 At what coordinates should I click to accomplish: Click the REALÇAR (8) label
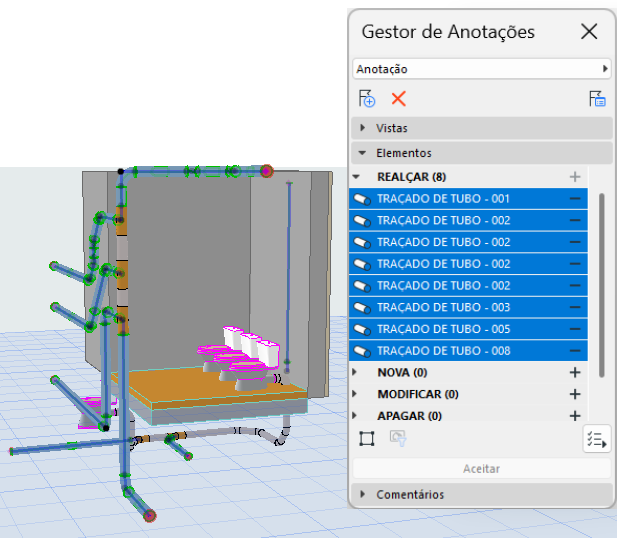point(412,177)
